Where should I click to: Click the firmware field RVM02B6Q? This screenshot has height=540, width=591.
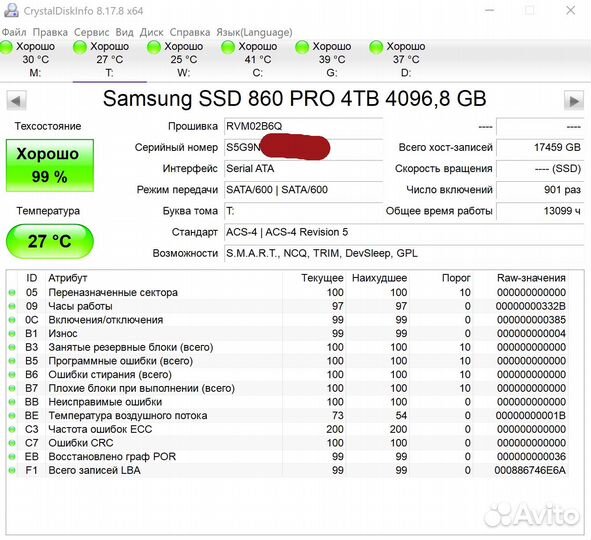point(303,126)
